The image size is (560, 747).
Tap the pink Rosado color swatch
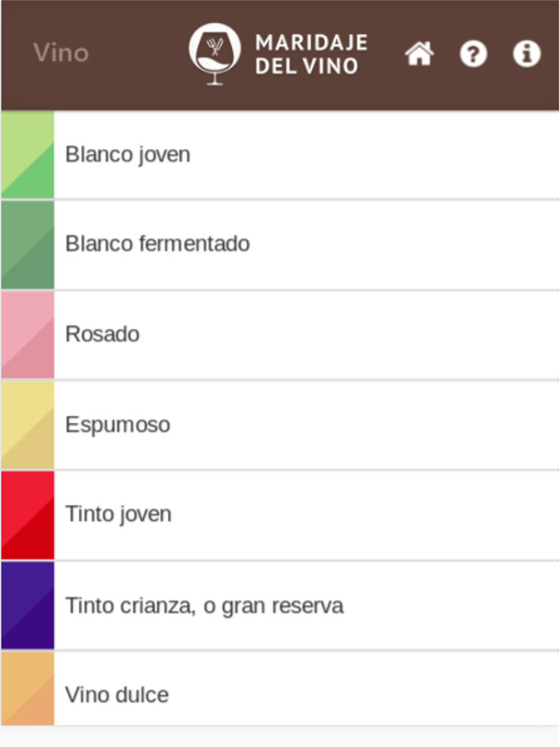click(28, 334)
